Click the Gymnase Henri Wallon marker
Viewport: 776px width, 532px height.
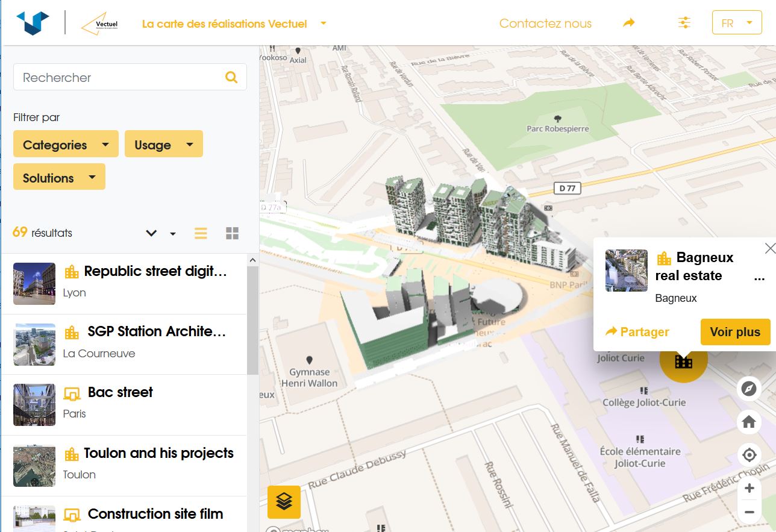pos(310,360)
